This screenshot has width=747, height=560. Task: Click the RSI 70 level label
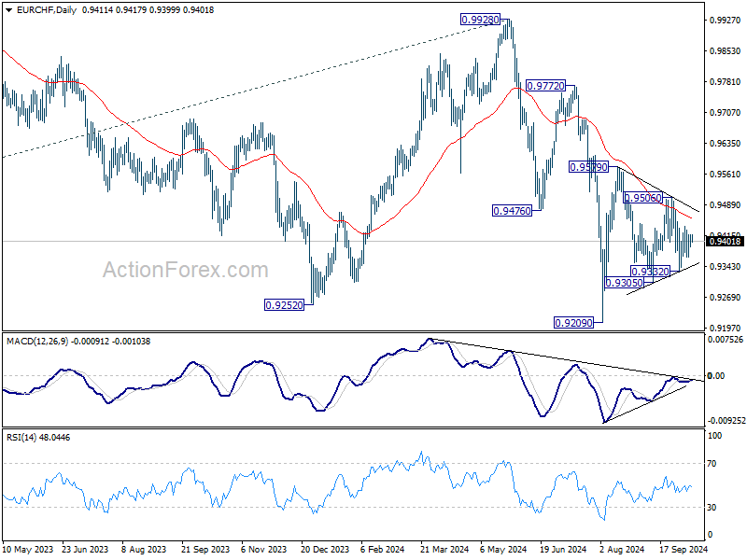pos(712,463)
